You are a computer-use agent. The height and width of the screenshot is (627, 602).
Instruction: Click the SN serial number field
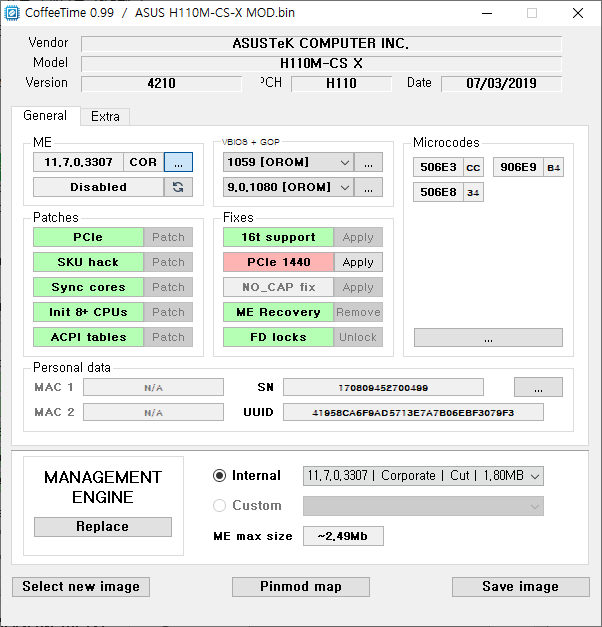(383, 387)
